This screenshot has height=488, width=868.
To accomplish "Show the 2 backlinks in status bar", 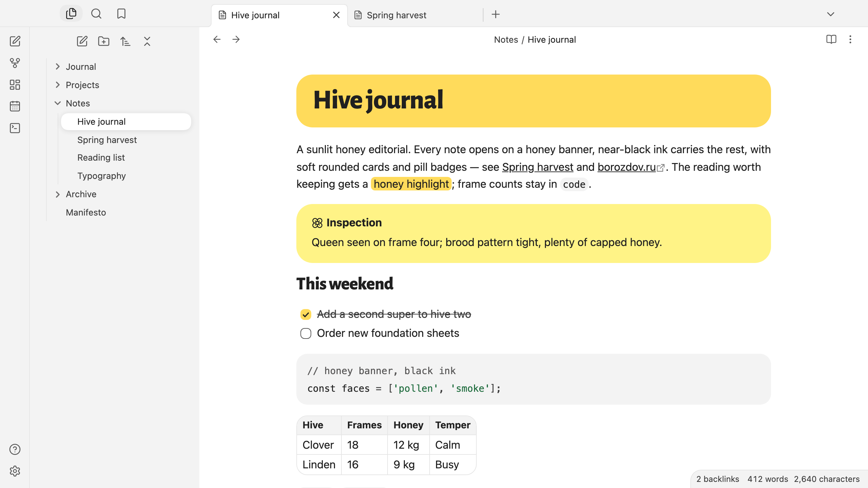I will [717, 479].
